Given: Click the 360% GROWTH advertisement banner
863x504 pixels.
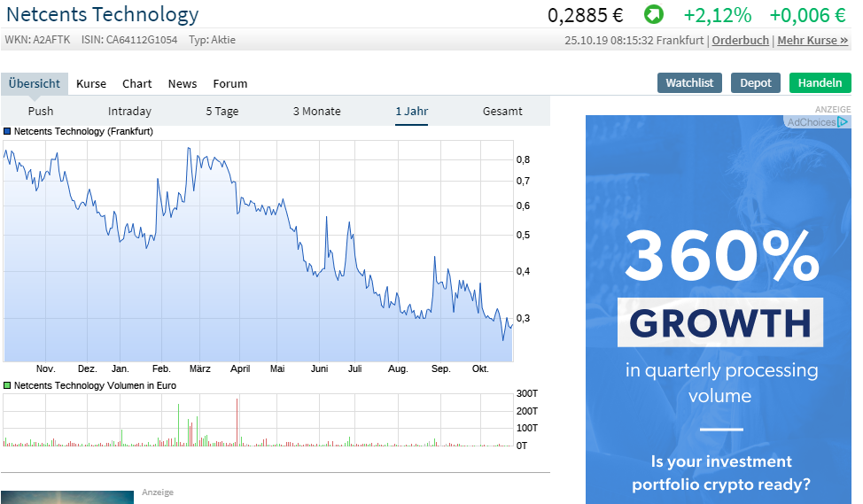Looking at the screenshot, I should [719, 309].
